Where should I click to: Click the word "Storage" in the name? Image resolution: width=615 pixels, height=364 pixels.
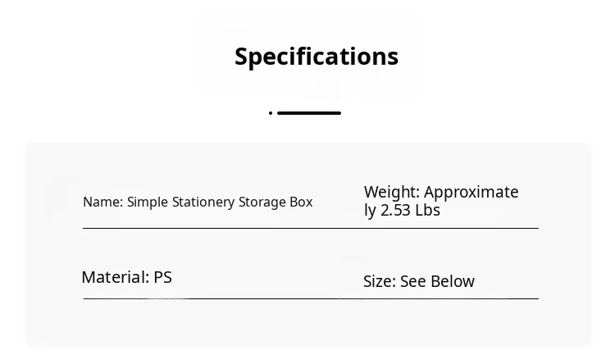pyautogui.click(x=262, y=202)
